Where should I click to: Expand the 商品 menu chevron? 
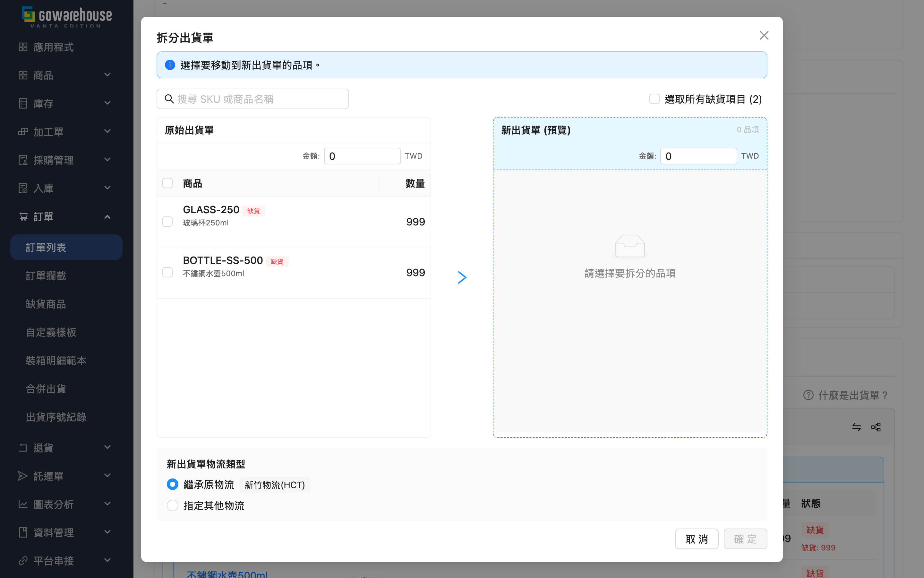(x=108, y=74)
